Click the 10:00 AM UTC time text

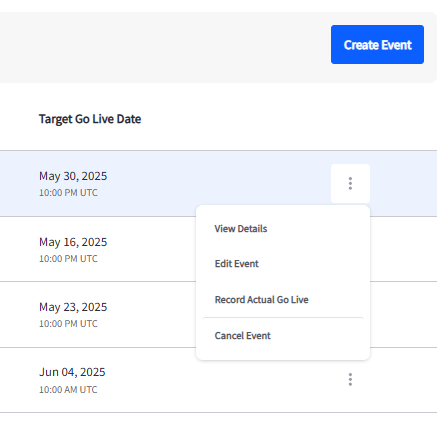(x=68, y=390)
